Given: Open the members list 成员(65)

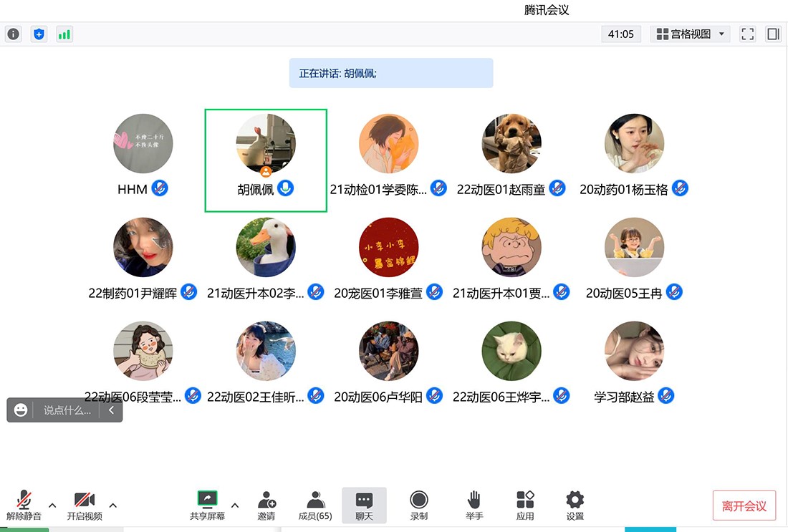Looking at the screenshot, I should coord(315,505).
